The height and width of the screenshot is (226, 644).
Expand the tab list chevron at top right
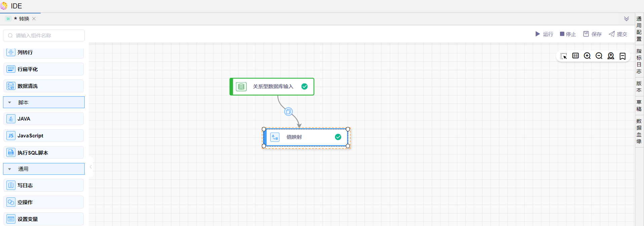coord(627,19)
